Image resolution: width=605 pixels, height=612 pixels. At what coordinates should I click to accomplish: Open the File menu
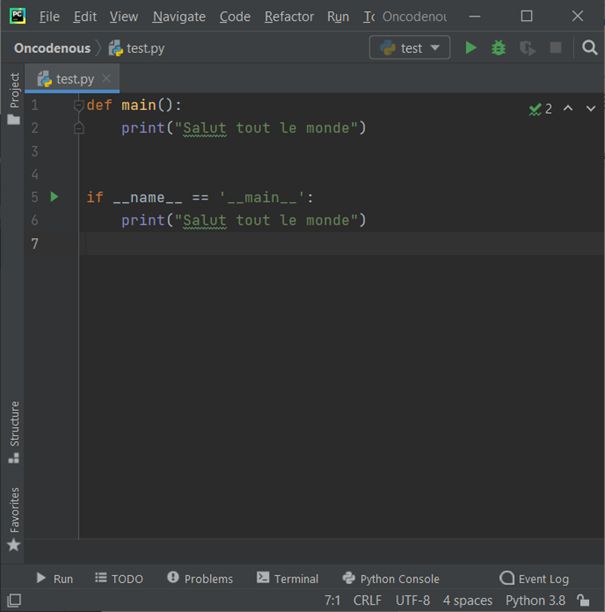point(50,16)
